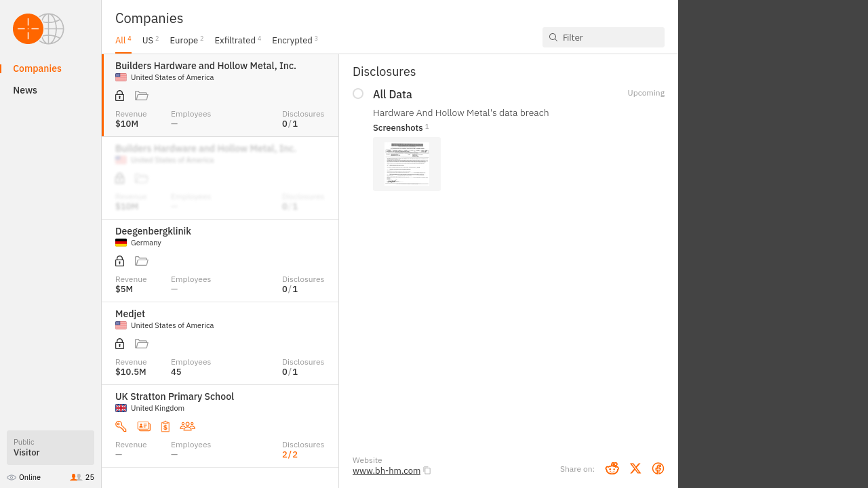868x488 pixels.
Task: Click the financial clipboard icon on UK Stratton School
Action: (165, 426)
